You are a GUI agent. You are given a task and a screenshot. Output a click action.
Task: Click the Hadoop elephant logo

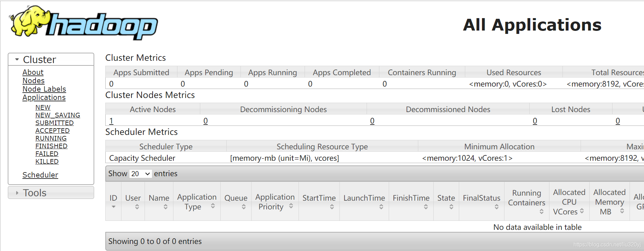click(84, 23)
